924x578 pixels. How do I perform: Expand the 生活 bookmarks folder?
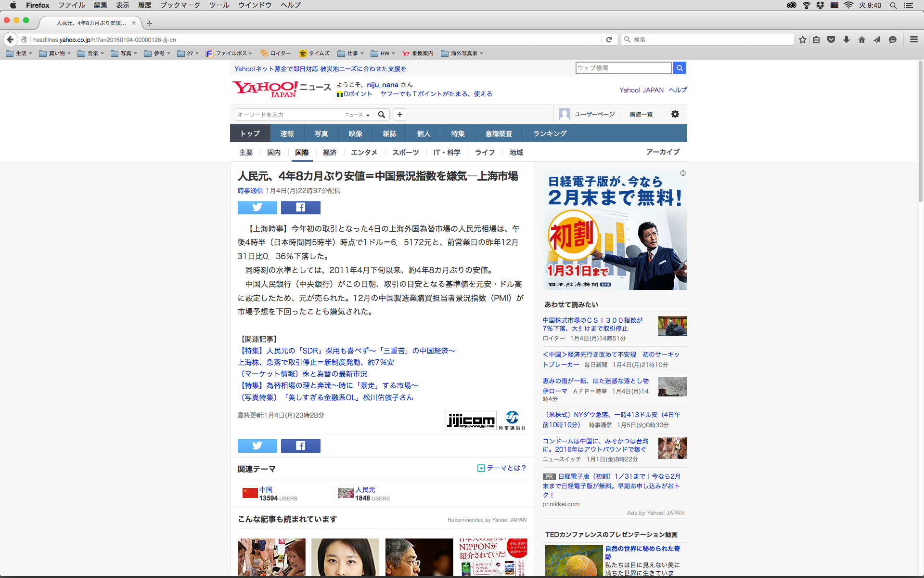coord(19,53)
